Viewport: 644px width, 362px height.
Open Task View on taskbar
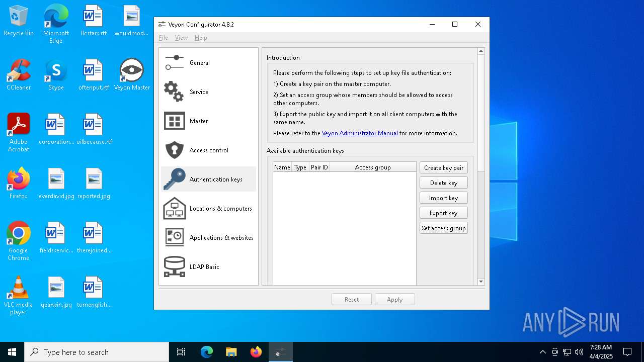tap(181, 352)
